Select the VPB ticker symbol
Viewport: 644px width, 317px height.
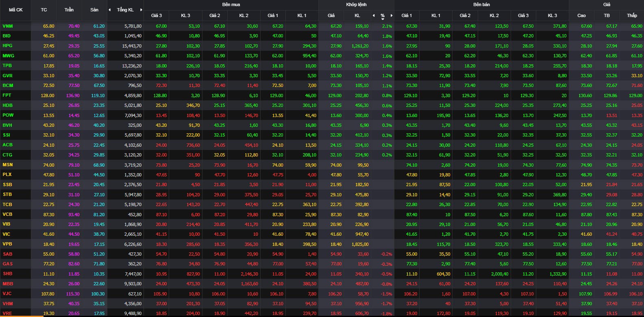coord(7,244)
